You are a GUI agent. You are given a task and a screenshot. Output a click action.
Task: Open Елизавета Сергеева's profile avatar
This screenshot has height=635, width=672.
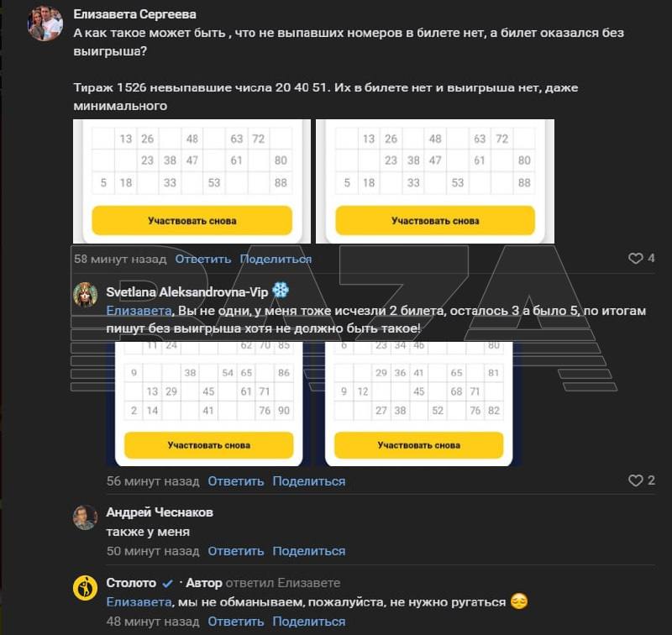click(x=45, y=24)
